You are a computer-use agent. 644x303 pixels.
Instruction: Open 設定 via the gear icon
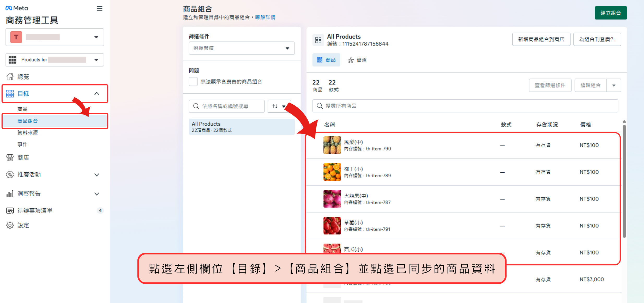(10, 225)
